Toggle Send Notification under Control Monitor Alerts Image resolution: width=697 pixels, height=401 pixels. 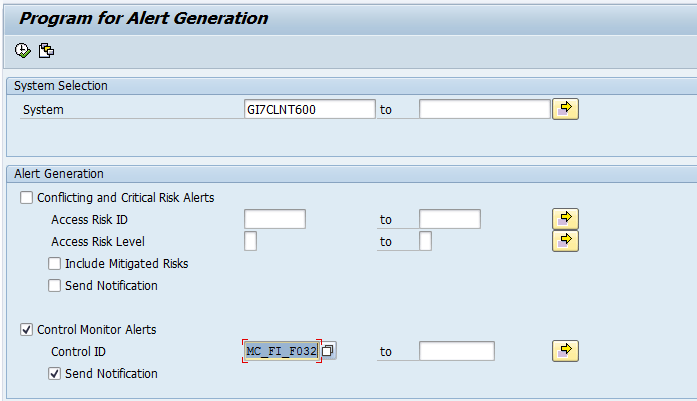(55, 374)
